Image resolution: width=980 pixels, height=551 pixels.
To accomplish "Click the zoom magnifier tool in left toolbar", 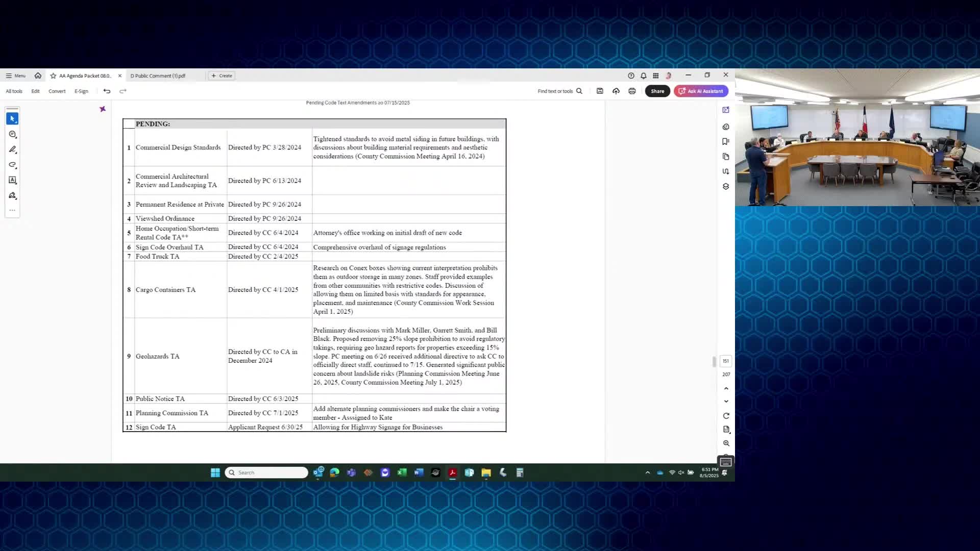I will 13,134.
